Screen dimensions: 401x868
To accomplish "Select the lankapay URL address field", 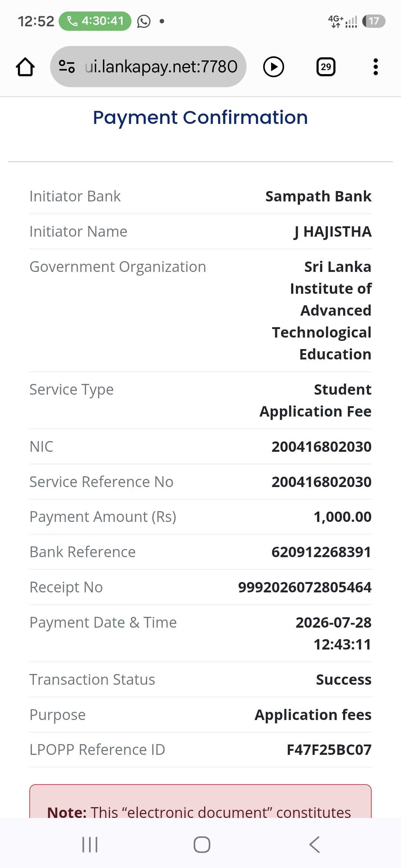I will point(148,67).
